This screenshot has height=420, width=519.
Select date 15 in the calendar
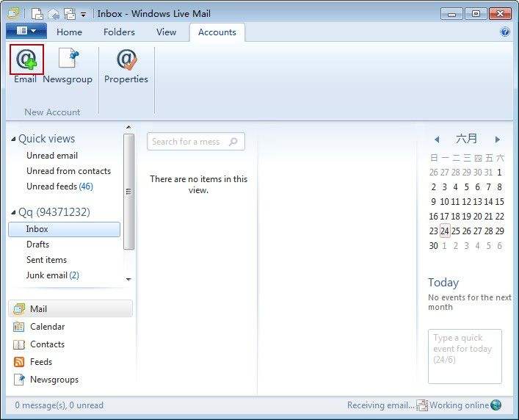click(x=499, y=202)
